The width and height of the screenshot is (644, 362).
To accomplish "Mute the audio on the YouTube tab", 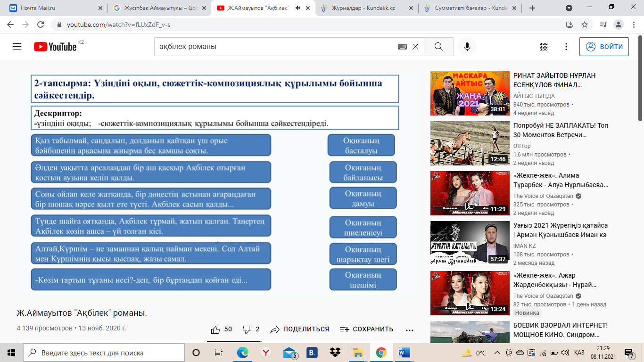I will point(298,8).
